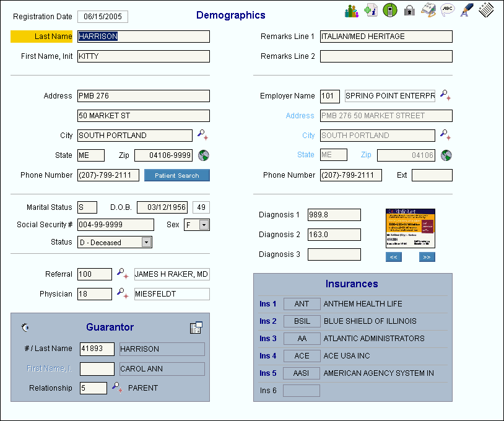504x421 pixels.
Task: Click patient City field SOUTH PORTLAND
Action: click(x=135, y=136)
